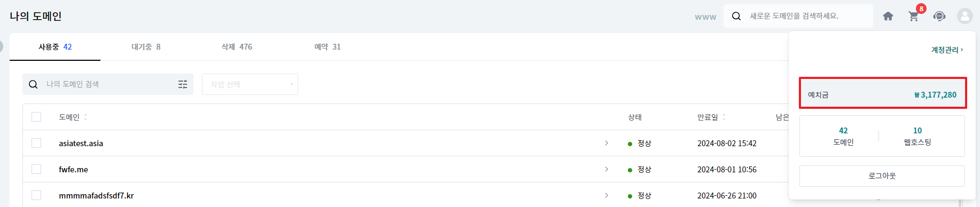Open the filter options slider icon

(183, 84)
